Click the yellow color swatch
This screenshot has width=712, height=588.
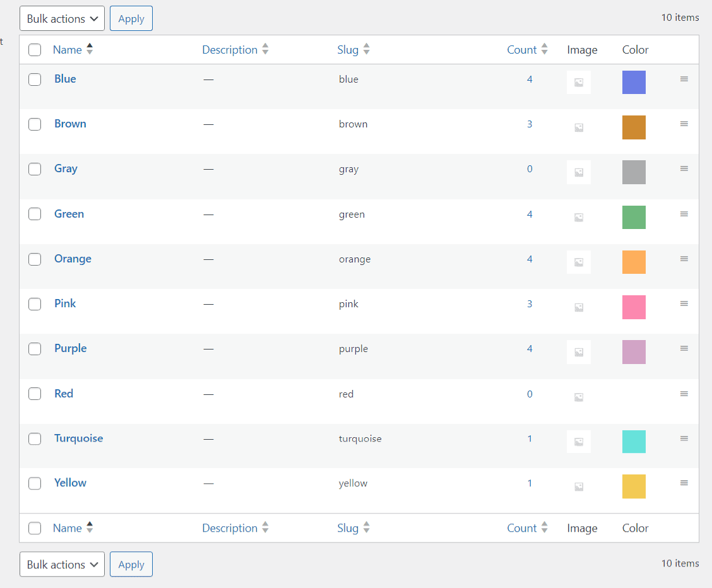point(634,486)
